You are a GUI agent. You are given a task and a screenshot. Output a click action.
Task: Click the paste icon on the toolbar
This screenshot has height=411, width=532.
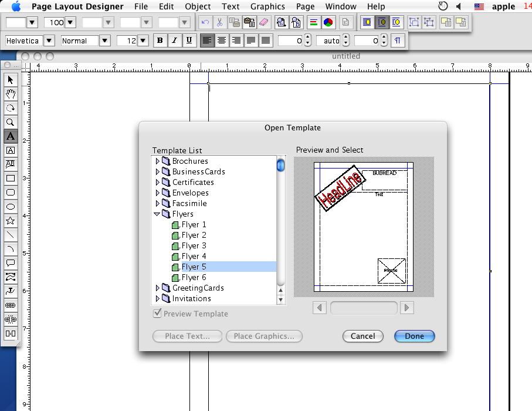(x=248, y=22)
